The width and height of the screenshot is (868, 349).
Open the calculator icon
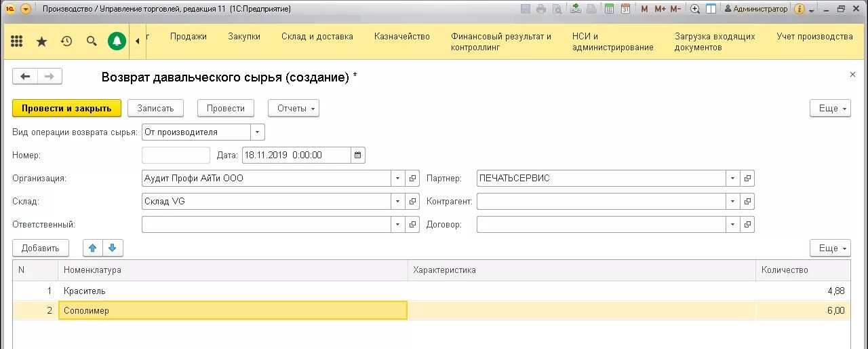610,9
